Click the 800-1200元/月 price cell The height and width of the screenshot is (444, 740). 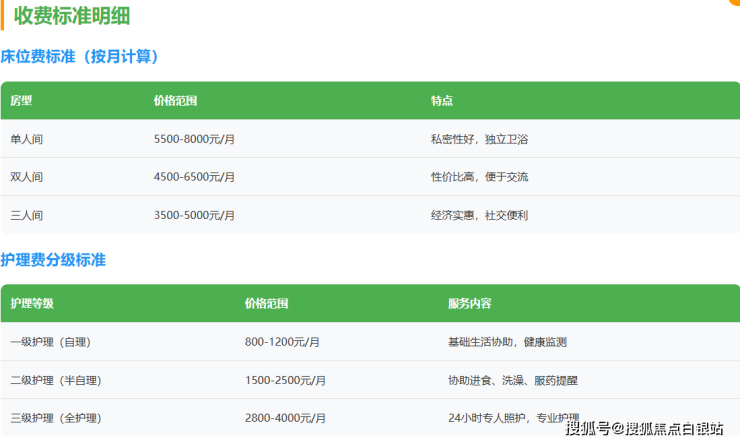point(282,342)
